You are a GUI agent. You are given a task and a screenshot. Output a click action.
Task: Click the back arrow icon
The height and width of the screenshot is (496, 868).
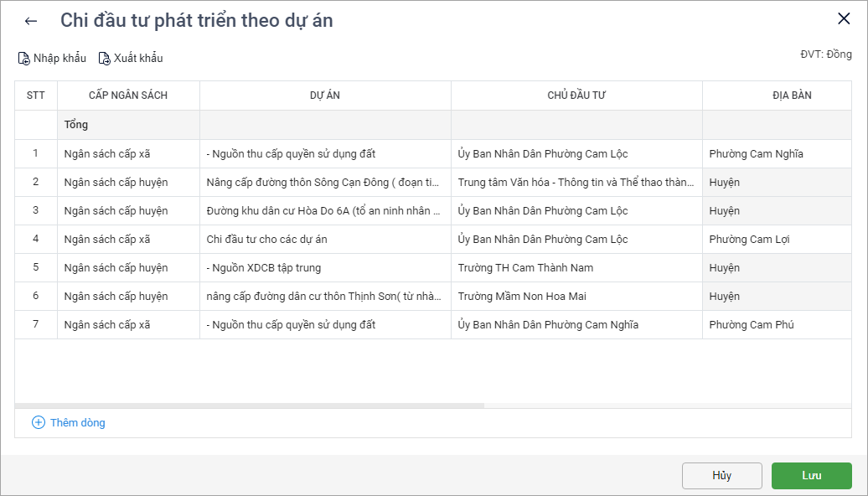pos(31,22)
